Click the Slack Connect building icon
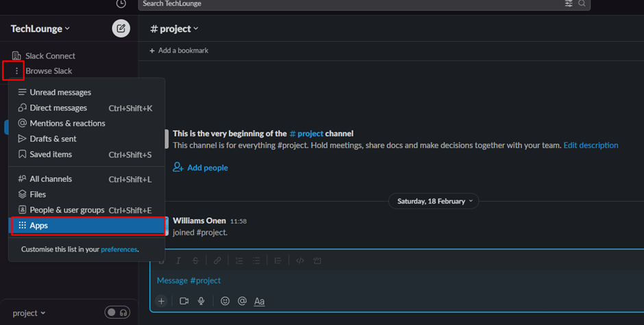The height and width of the screenshot is (325, 644). point(16,56)
